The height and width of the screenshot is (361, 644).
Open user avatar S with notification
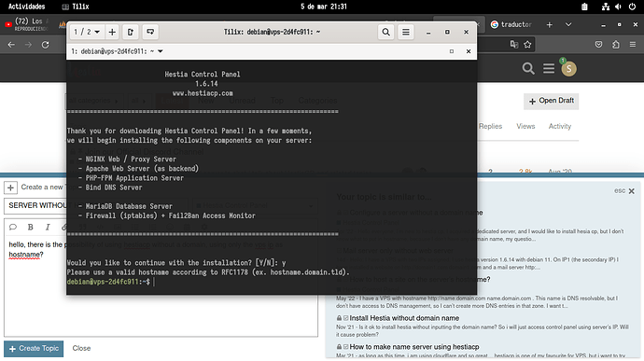click(568, 68)
